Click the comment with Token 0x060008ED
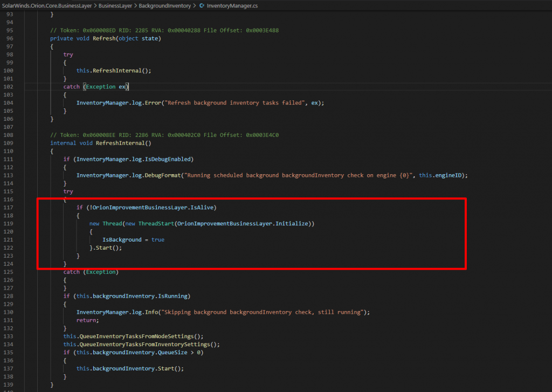The image size is (552, 392). 164,30
